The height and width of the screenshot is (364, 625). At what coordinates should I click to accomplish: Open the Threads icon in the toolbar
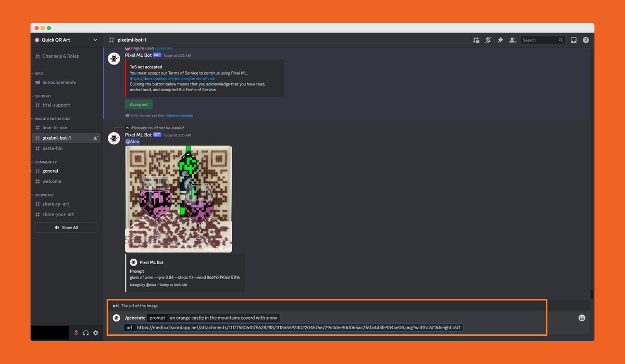pos(476,40)
